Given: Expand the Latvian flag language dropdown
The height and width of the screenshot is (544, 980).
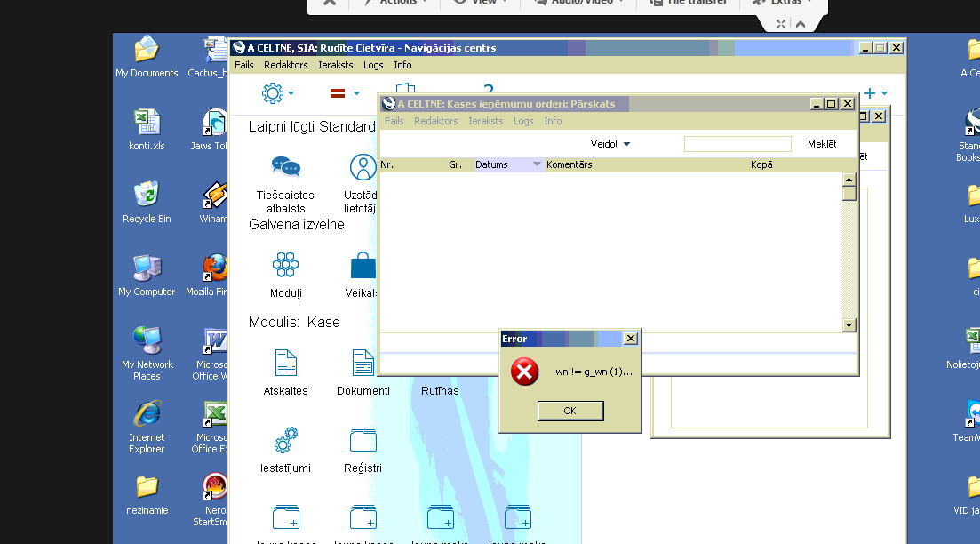Looking at the screenshot, I should [x=345, y=93].
